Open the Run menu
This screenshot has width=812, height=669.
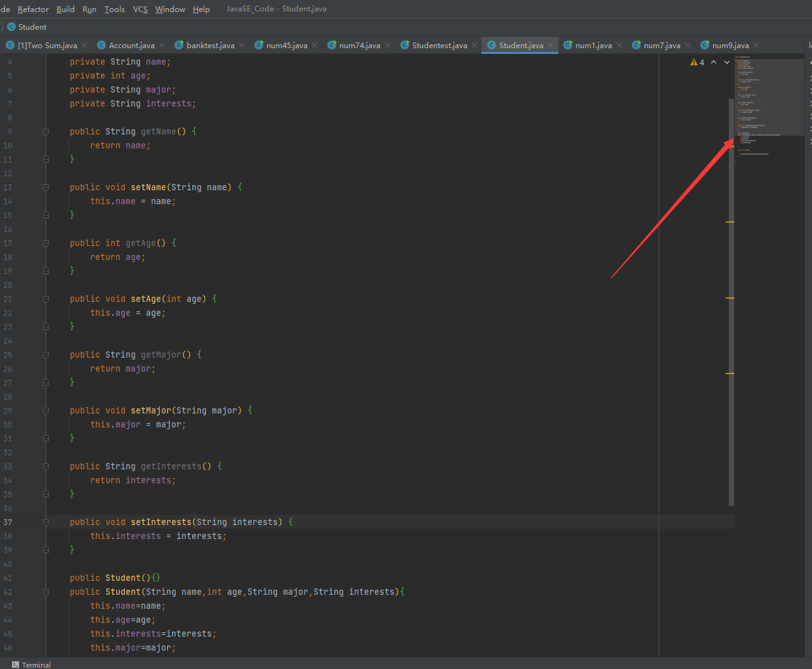(89, 9)
